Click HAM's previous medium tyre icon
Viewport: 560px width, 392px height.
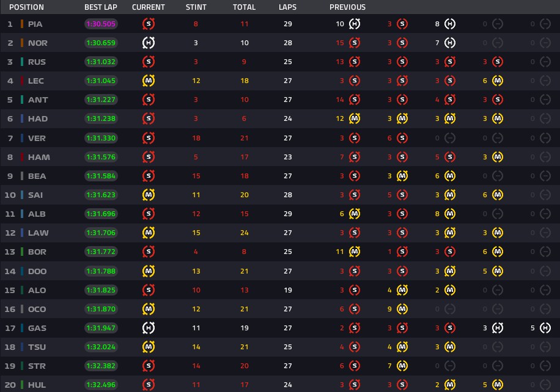[498, 157]
